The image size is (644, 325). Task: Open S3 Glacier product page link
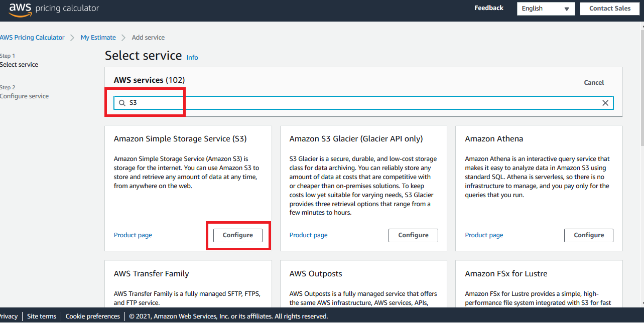click(x=309, y=235)
